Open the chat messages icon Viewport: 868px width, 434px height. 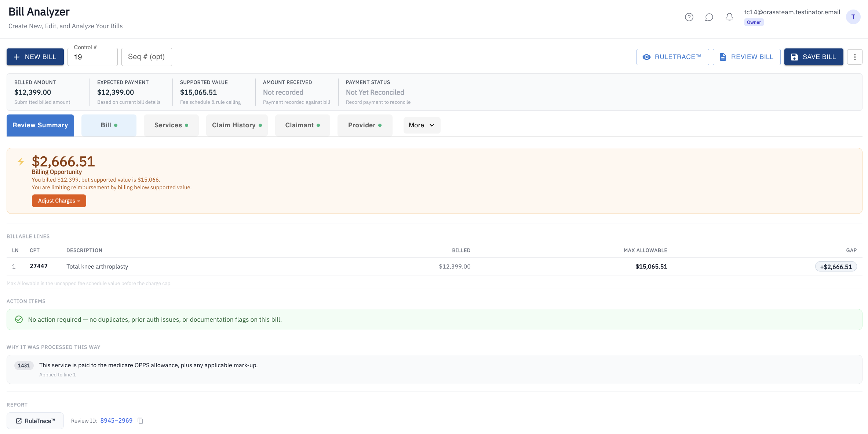709,17
